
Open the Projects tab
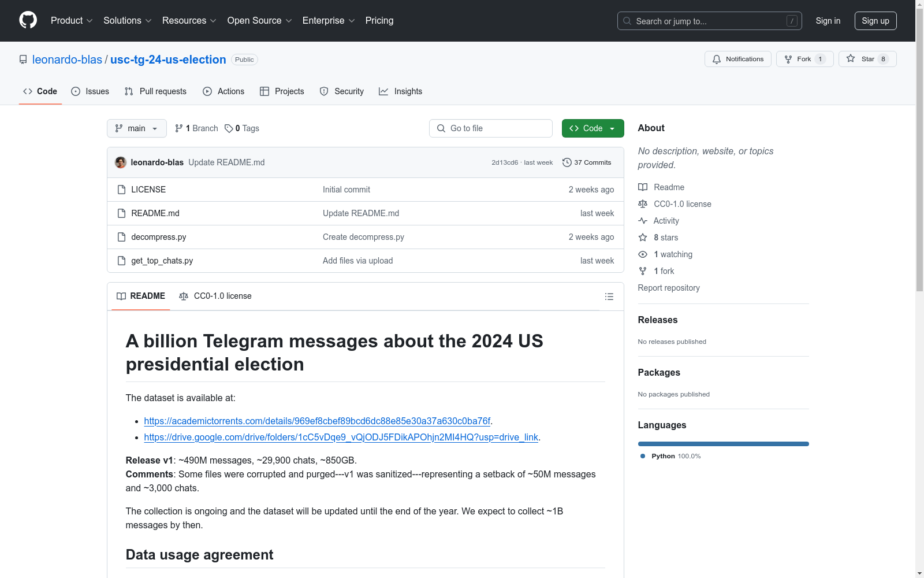282,91
